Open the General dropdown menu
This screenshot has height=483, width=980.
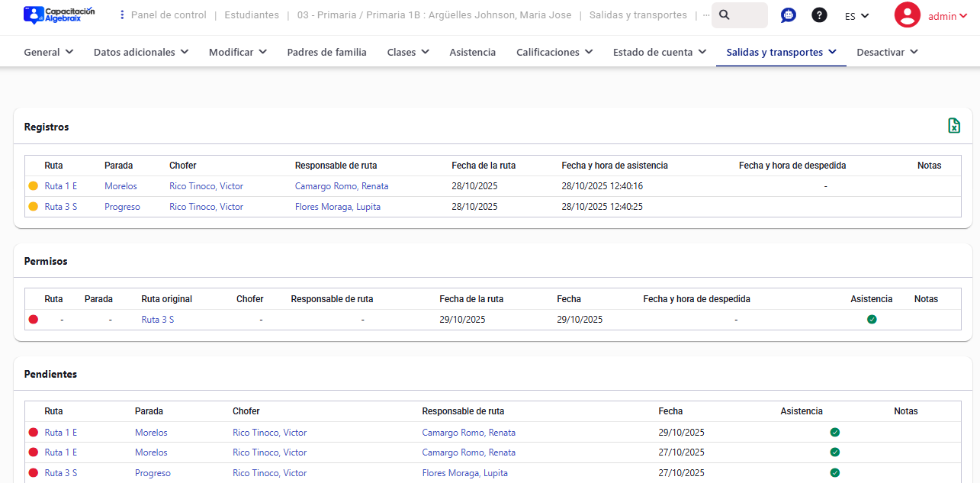coord(49,52)
